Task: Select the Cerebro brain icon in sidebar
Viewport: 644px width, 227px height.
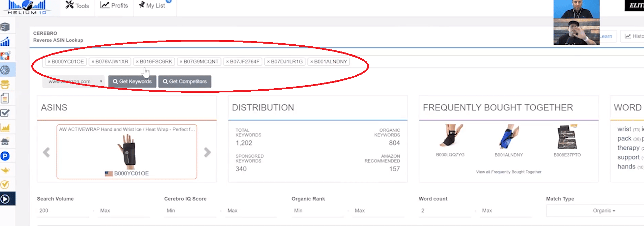Action: (5, 70)
